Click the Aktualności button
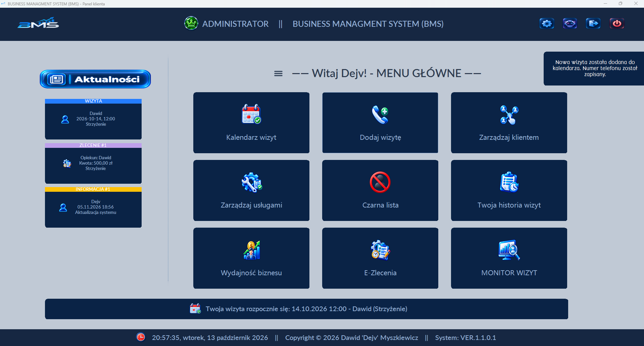 95,79
